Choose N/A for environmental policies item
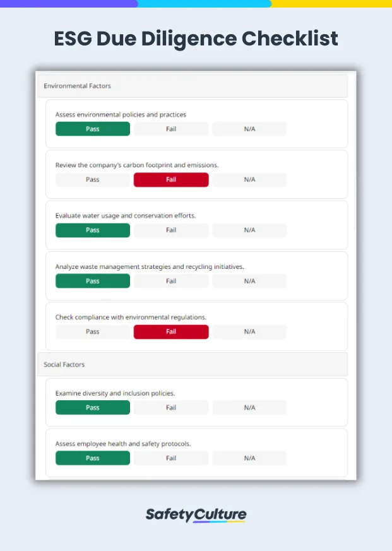 coord(249,129)
